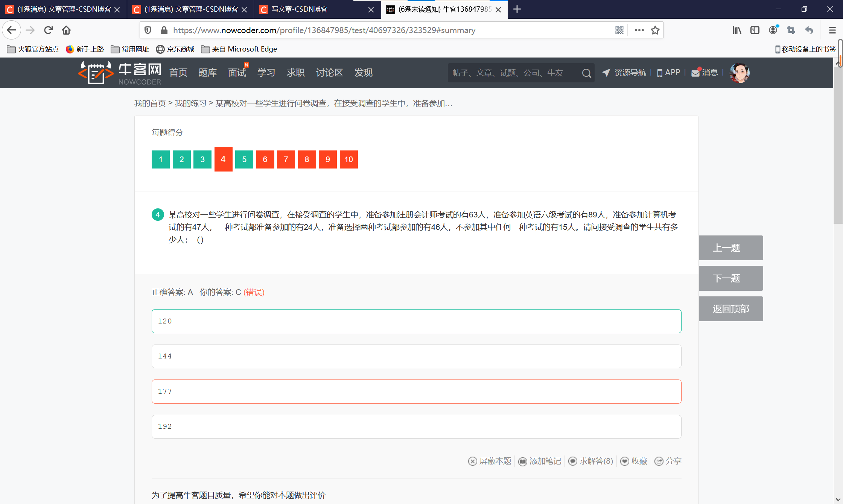Image resolution: width=843 pixels, height=504 pixels.
Task: Open 资源导航 resource navigation
Action: click(624, 73)
